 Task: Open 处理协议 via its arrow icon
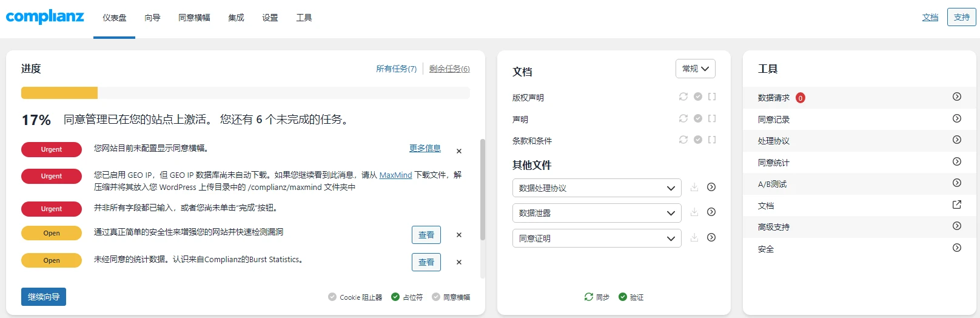[957, 140]
